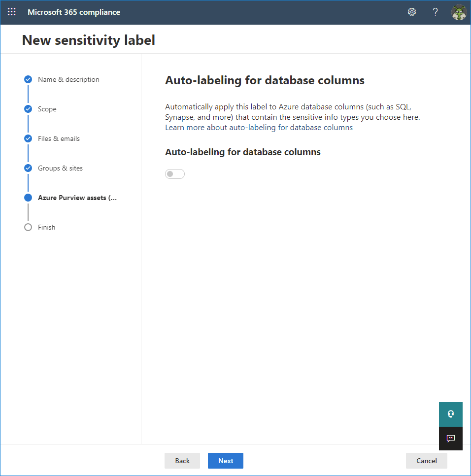Open the app launcher waffle icon

coord(11,12)
